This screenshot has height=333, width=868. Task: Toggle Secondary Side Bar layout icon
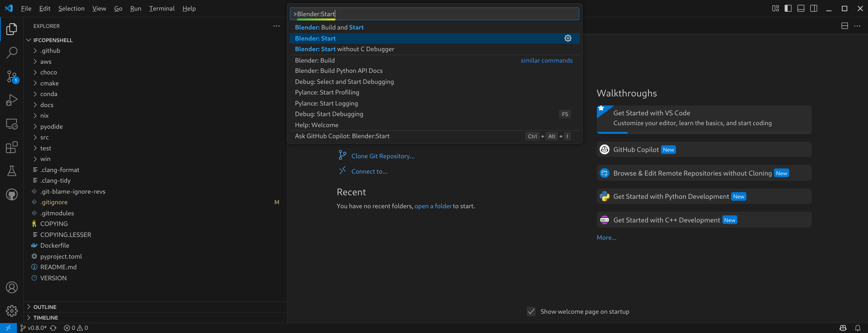814,8
